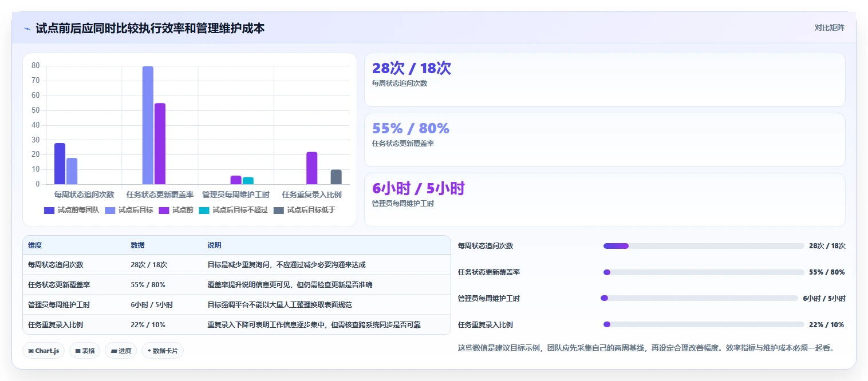Select the 每周状态追问次数 progress bar

coord(704,246)
